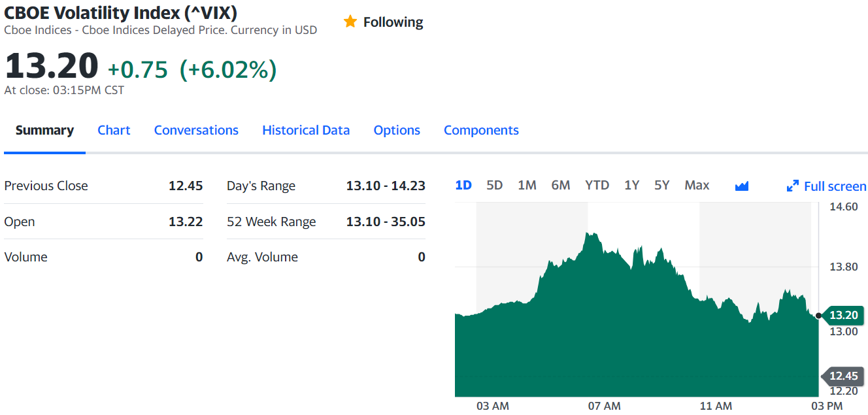
Task: Click the 13.22 Open value
Action: (x=186, y=222)
